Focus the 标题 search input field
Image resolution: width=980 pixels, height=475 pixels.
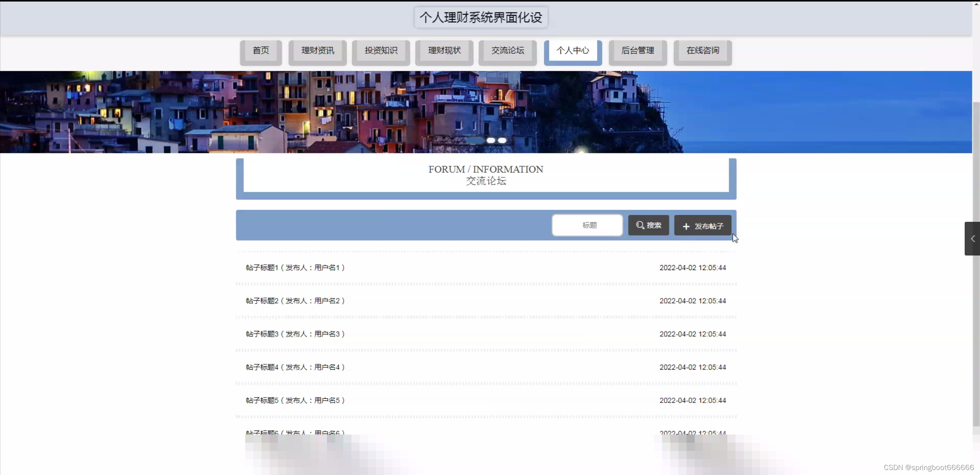point(587,225)
